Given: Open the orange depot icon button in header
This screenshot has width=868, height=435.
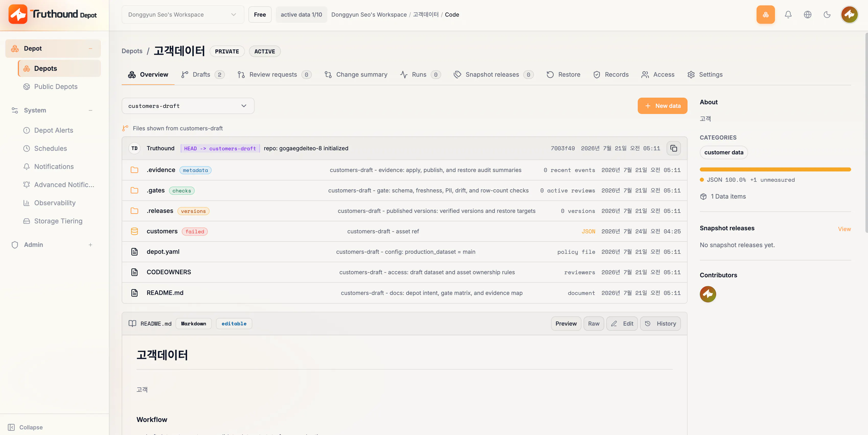Looking at the screenshot, I should point(765,15).
